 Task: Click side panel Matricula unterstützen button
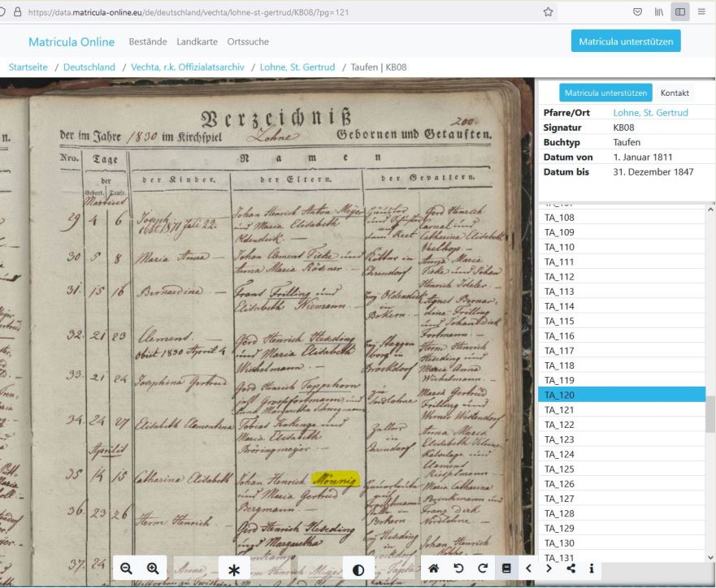[x=605, y=93]
